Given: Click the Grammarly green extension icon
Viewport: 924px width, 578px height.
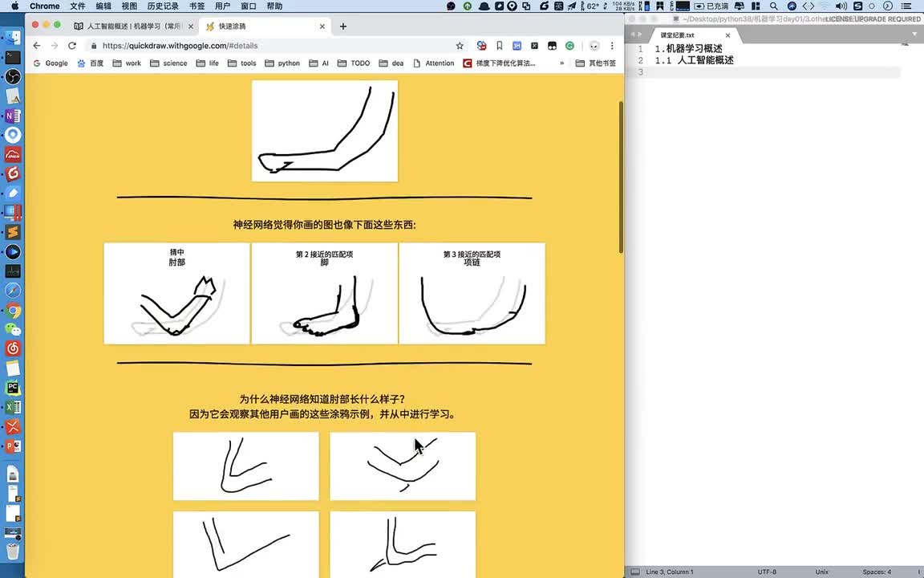Looking at the screenshot, I should [569, 46].
